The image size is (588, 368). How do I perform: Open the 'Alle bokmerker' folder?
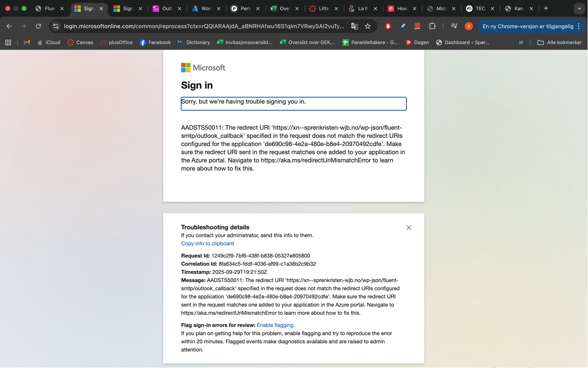click(x=559, y=42)
